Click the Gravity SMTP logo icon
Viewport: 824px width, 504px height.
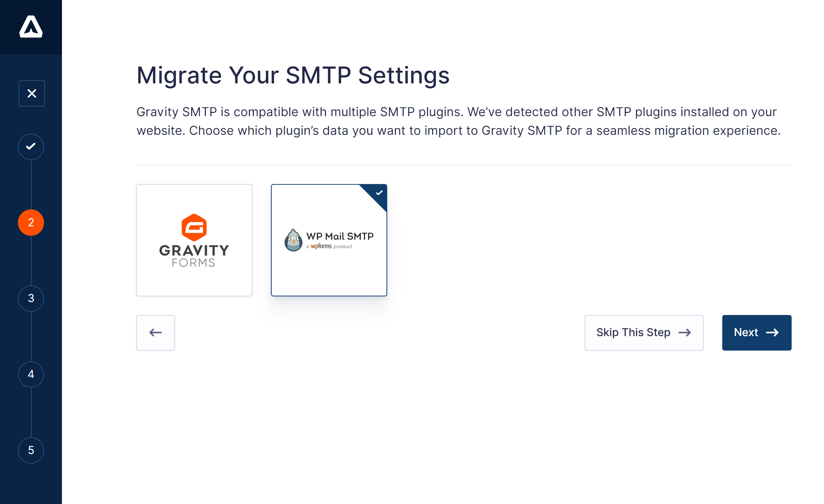tap(31, 27)
